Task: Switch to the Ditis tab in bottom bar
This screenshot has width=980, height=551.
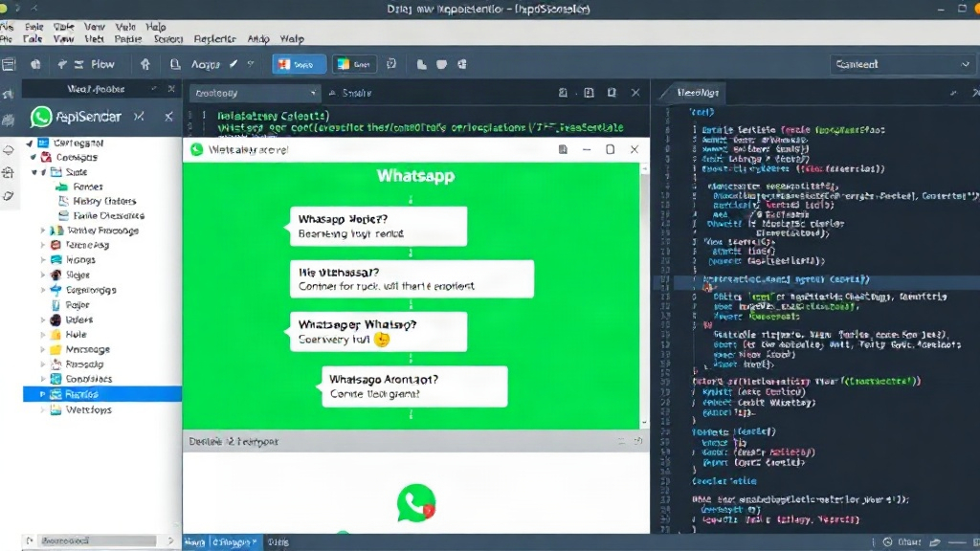Action: point(278,542)
